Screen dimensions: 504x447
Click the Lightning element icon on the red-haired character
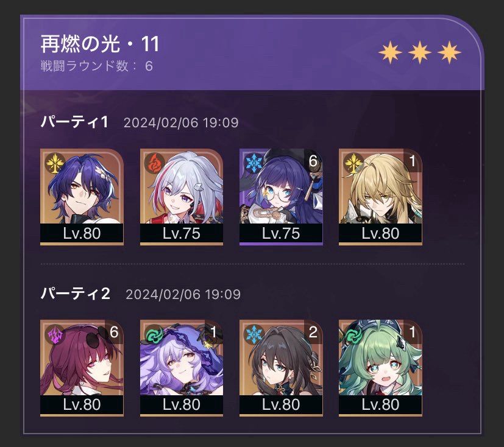pyautogui.click(x=55, y=334)
